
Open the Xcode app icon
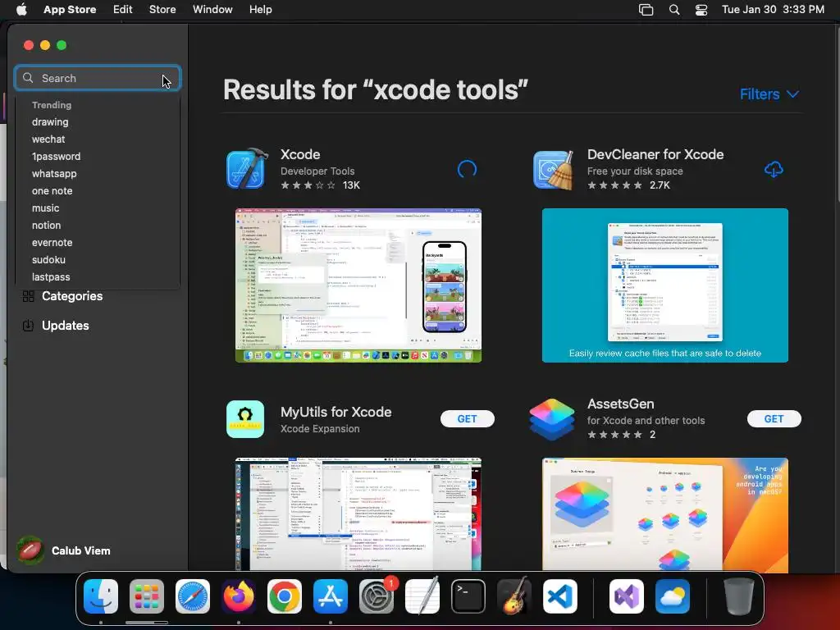(245, 169)
